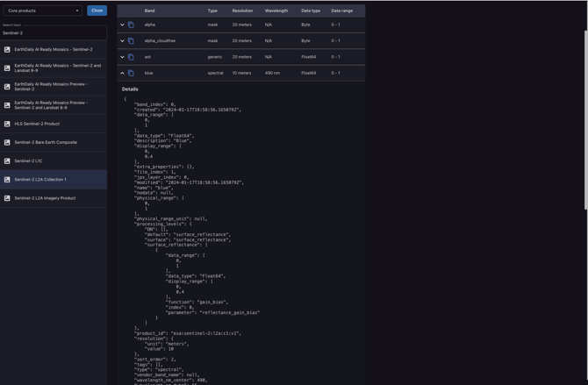This screenshot has width=588, height=385.
Task: Copy the blue band entry
Action: [131, 73]
